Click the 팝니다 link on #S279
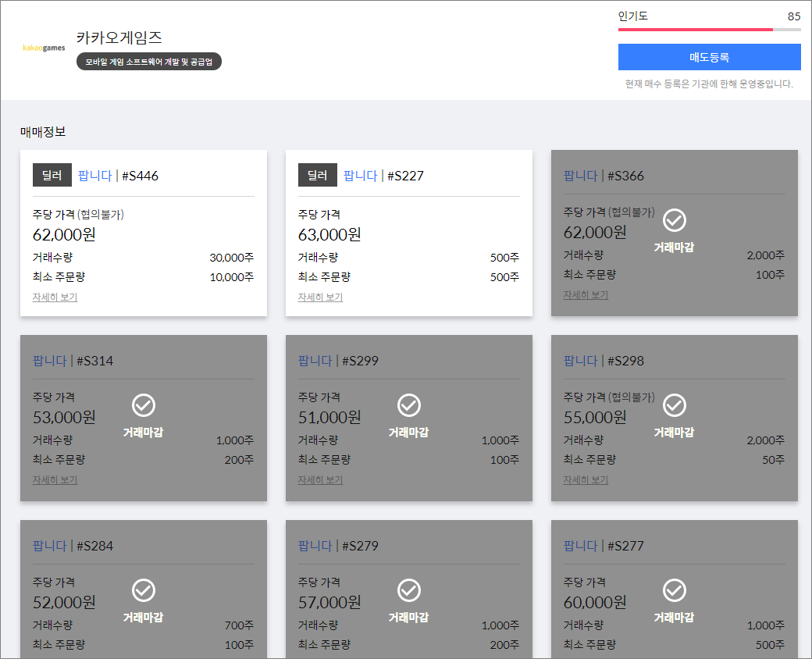This screenshot has height=659, width=812. tap(315, 546)
